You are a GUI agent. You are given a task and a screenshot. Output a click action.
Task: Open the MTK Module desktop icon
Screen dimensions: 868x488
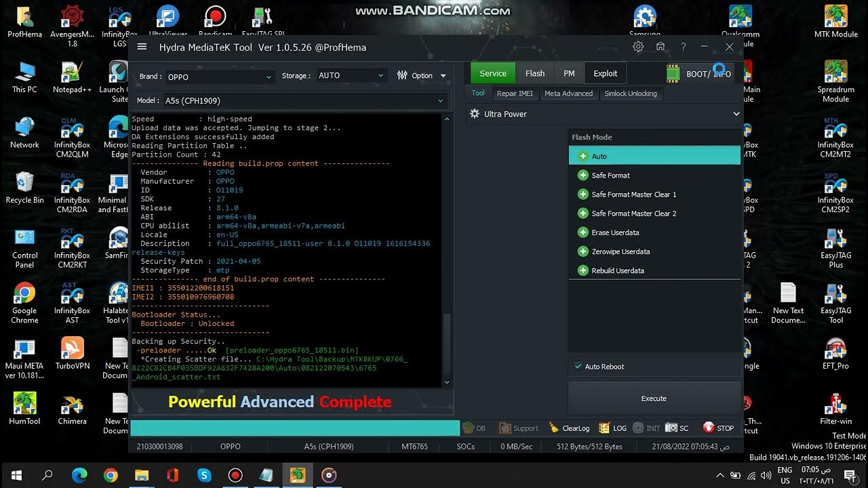pos(835,22)
